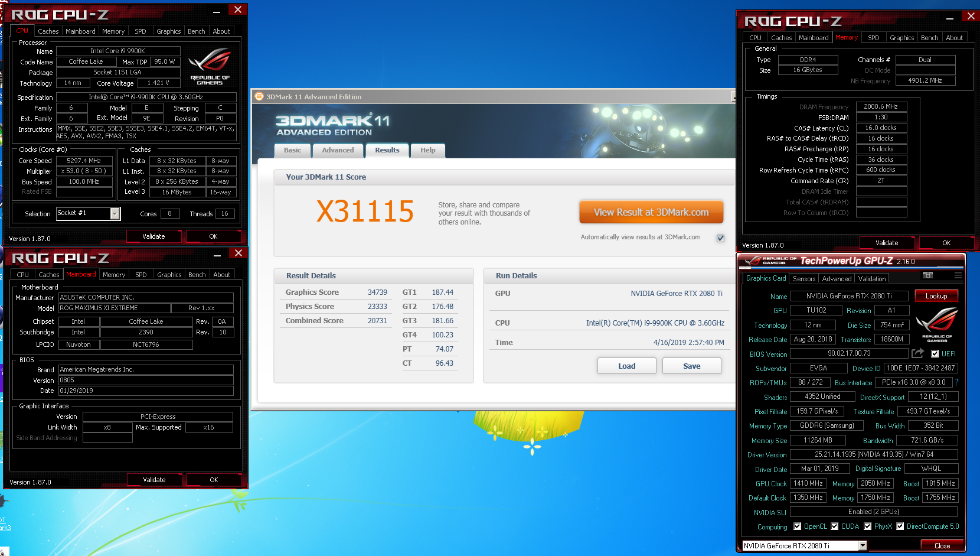Click the Intel Core i9 9900K name field
The height and width of the screenshot is (556, 980).
[x=117, y=51]
